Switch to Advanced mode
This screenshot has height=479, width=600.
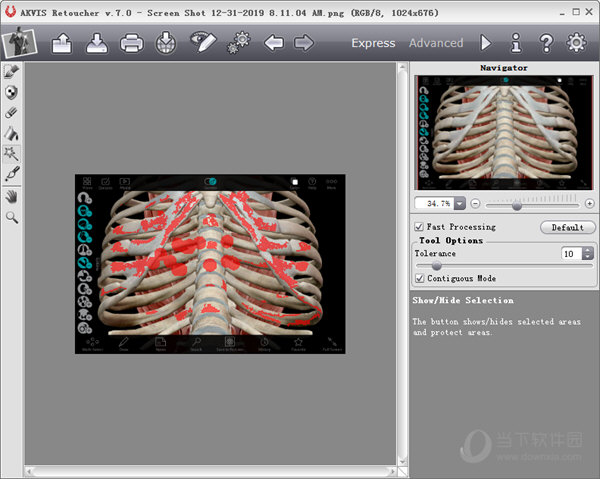436,43
